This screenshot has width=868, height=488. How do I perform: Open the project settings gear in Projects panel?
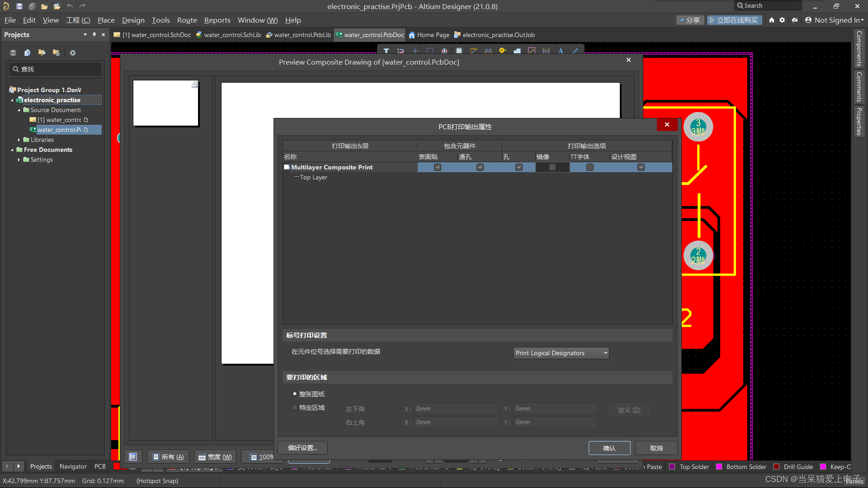point(72,53)
